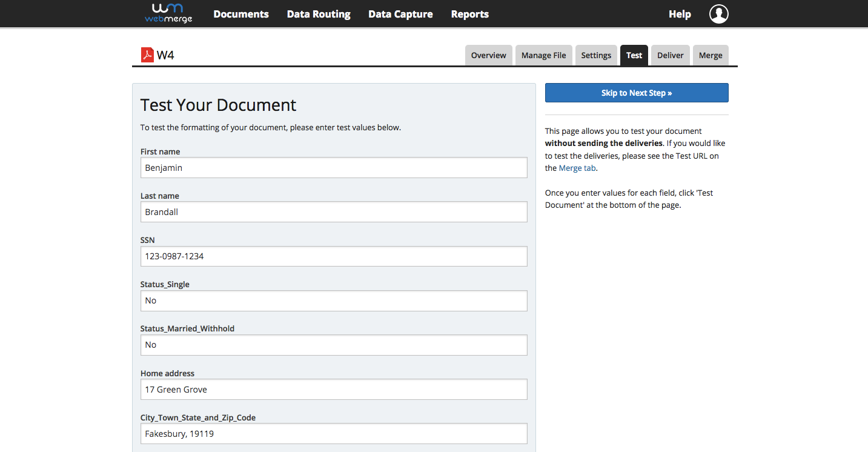Click the Home address label

click(x=168, y=373)
